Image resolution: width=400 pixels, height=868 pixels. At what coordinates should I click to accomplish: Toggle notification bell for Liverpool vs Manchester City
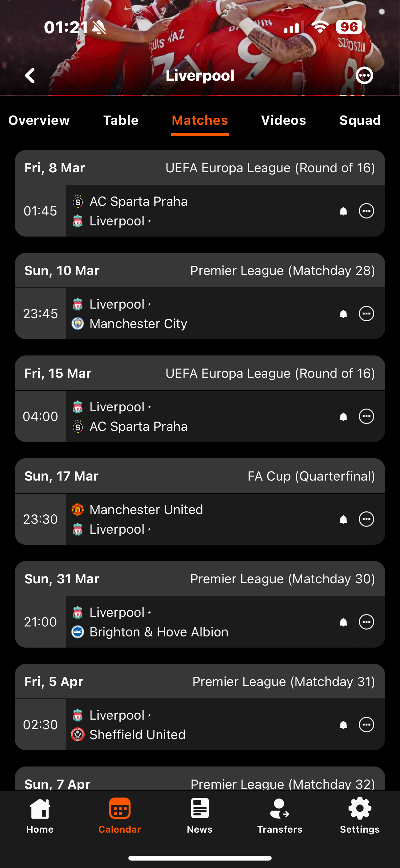[x=343, y=314]
